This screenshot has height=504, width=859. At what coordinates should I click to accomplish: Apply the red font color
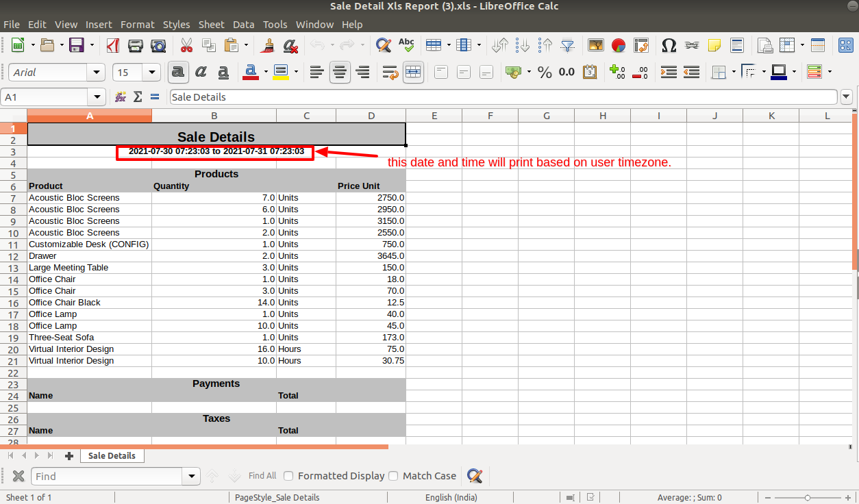[x=251, y=72]
